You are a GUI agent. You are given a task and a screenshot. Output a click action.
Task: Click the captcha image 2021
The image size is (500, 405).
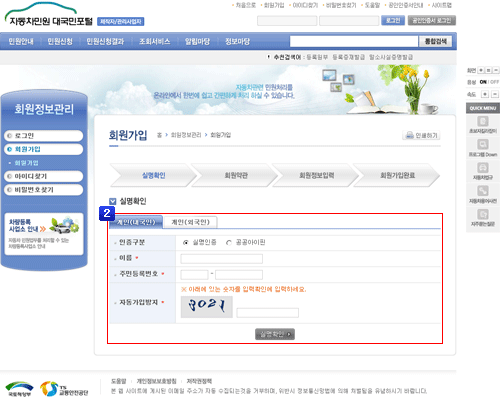point(207,307)
